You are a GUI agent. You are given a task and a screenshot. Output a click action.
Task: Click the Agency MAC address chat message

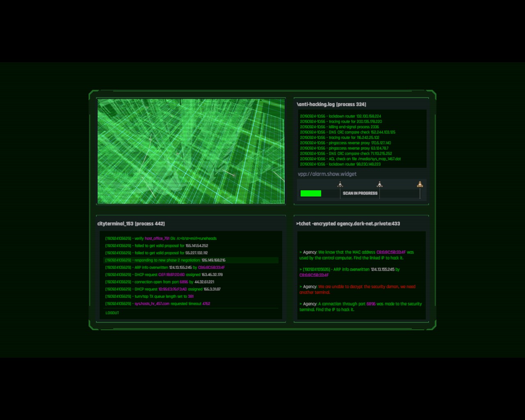(356, 255)
